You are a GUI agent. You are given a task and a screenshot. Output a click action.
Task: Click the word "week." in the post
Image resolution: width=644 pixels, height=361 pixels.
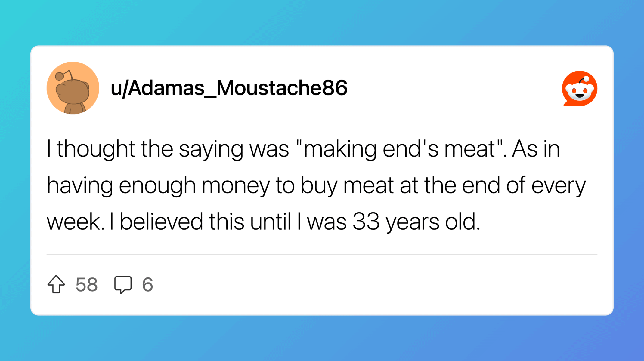coord(76,222)
